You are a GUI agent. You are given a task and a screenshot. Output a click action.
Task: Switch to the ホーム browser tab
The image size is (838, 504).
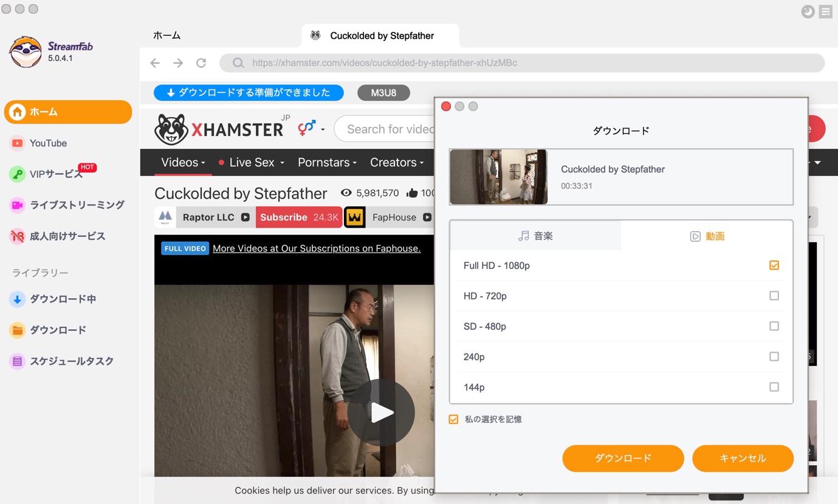pyautogui.click(x=167, y=35)
